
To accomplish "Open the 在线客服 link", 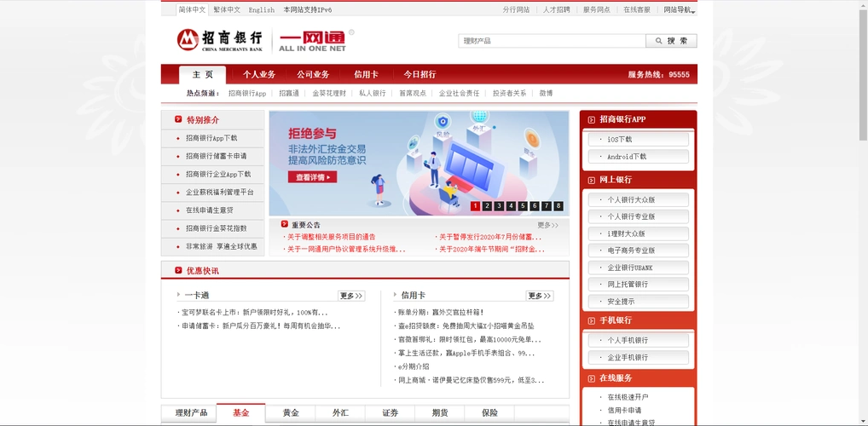I will tap(637, 10).
